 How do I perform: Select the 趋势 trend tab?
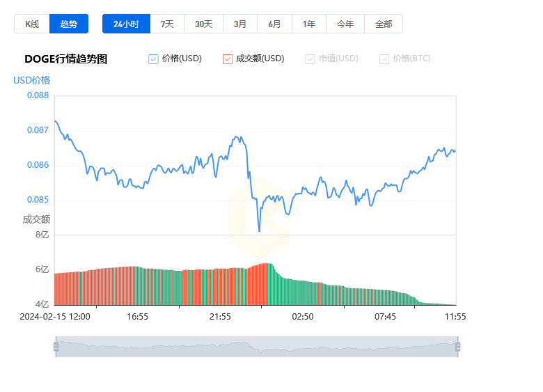tap(69, 24)
